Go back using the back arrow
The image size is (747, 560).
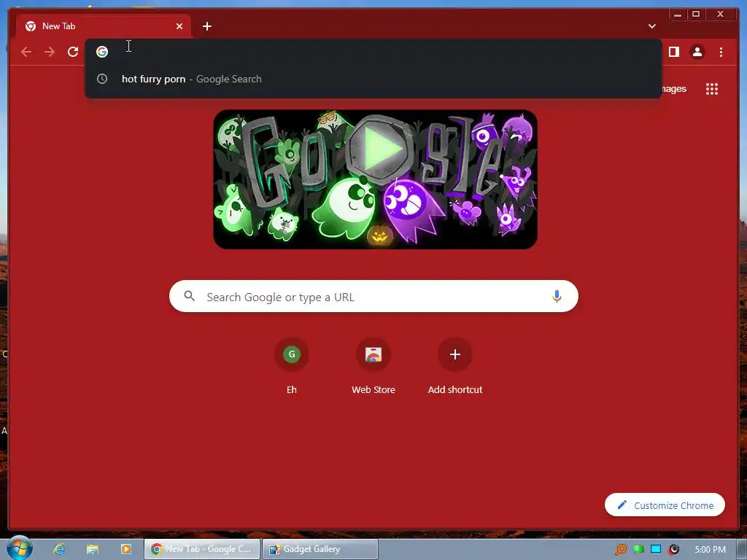[x=26, y=52]
